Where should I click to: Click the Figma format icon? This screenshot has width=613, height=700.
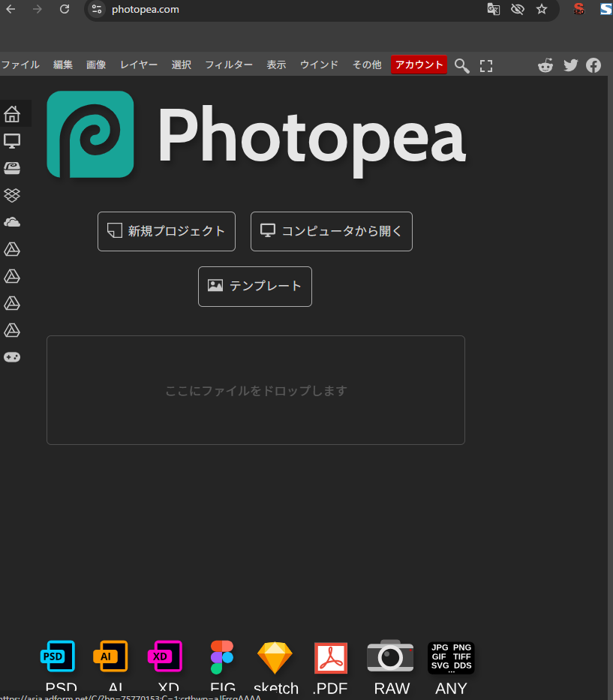[222, 657]
